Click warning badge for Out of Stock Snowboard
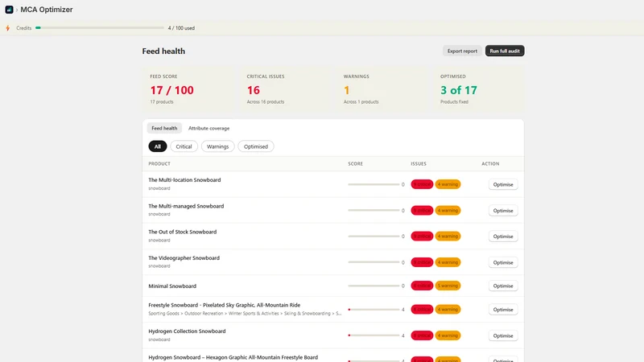 tap(448, 237)
